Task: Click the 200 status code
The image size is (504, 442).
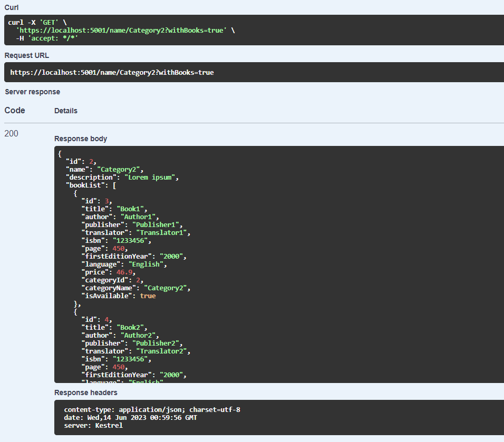Action: pyautogui.click(x=11, y=133)
